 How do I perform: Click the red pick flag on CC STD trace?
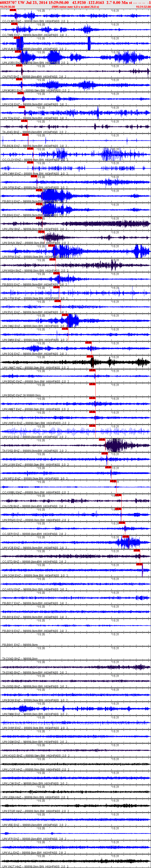point(137,550)
